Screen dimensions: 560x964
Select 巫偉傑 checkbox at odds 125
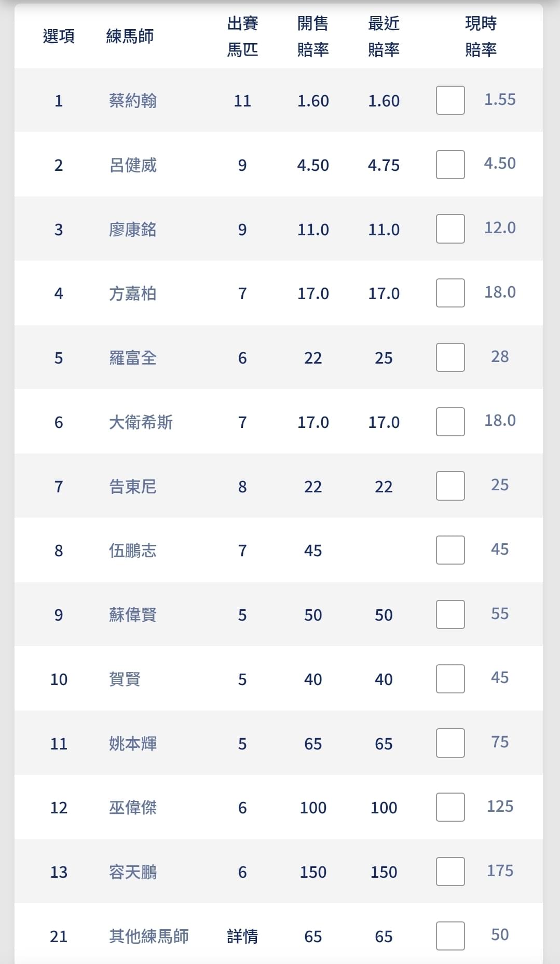click(x=450, y=807)
